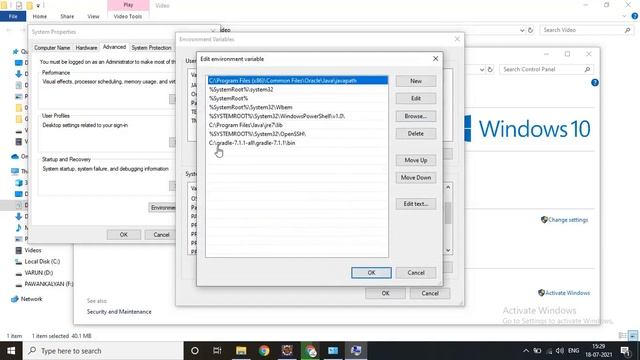Click New in Edit environment variable dialog

[x=416, y=81]
